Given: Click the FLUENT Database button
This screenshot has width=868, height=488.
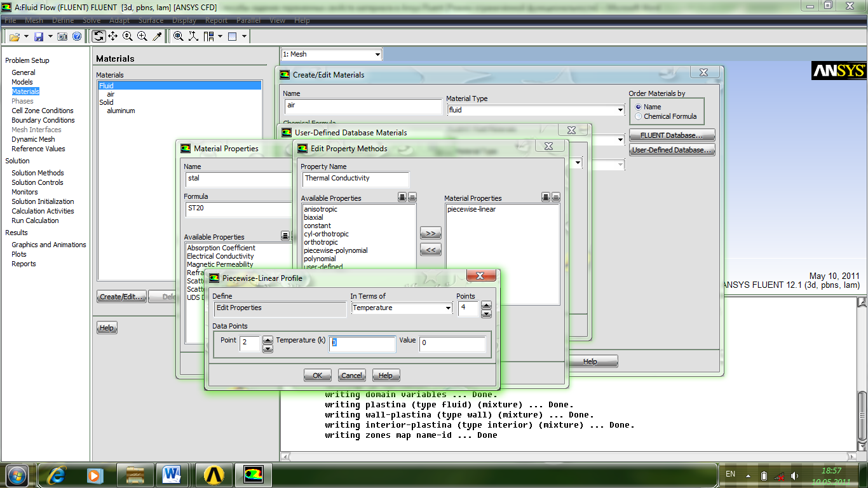Looking at the screenshot, I should pyautogui.click(x=672, y=135).
